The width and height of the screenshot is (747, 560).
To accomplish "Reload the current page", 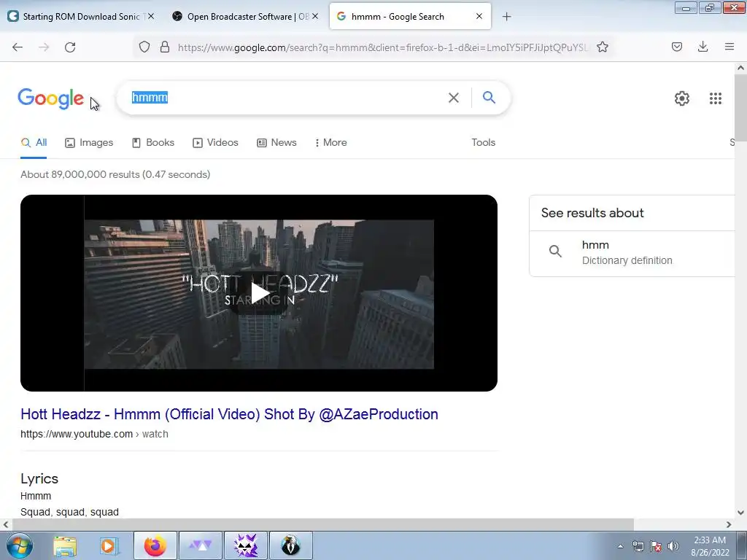I will (70, 47).
